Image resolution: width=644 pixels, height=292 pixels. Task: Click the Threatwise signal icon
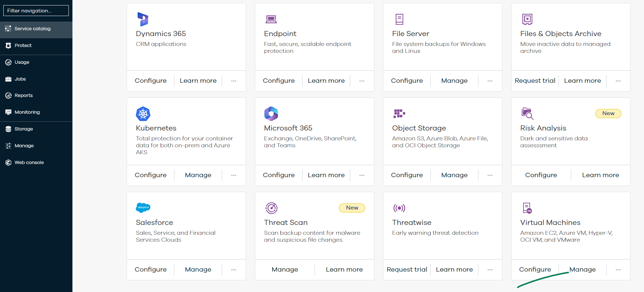tap(399, 208)
